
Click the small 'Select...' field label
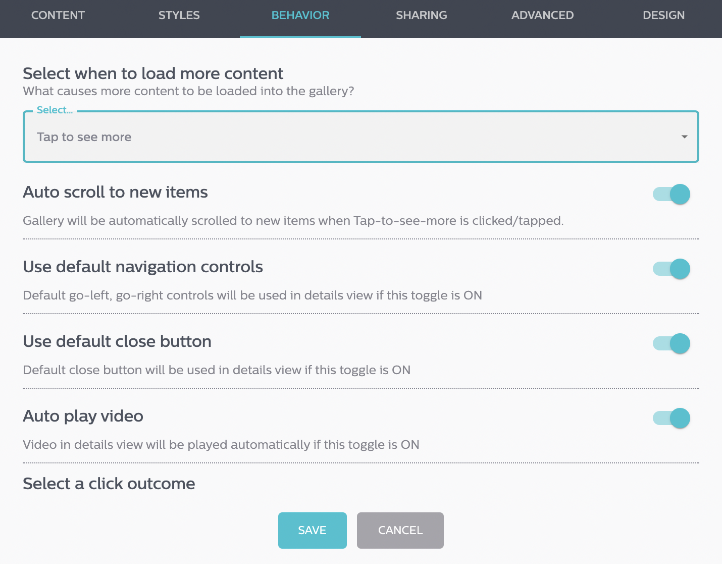[54, 110]
